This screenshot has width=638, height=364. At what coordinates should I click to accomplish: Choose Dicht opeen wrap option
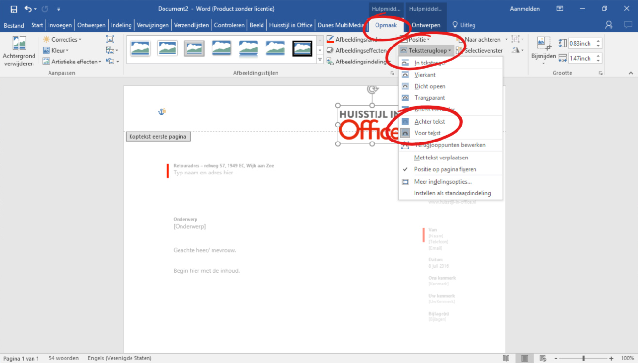pos(450,86)
